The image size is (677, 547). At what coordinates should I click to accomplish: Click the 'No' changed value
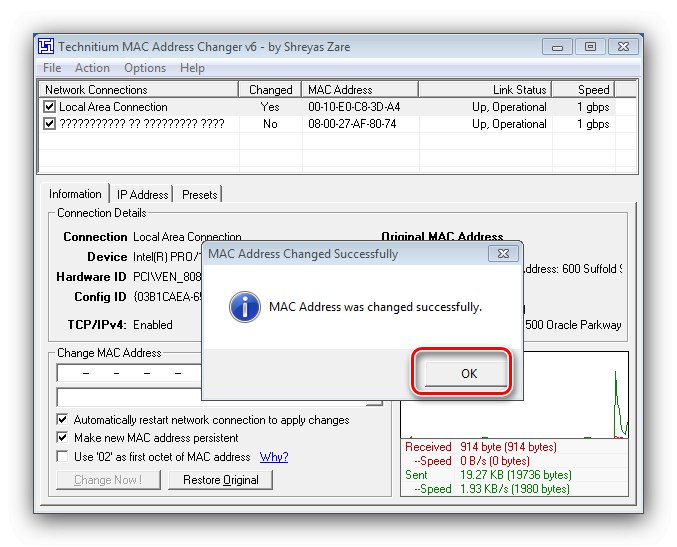click(x=270, y=124)
